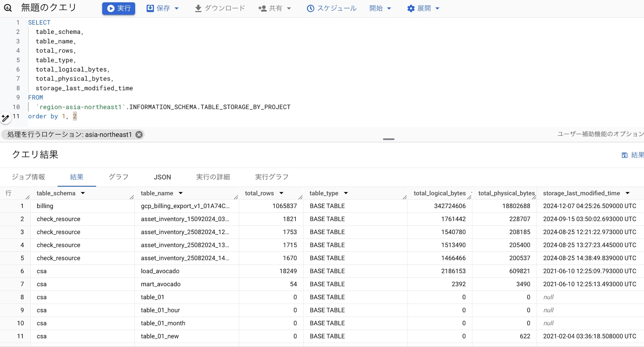Screen dimensions: 644x347
Task: Open the table_schema column sort dropdown
Action: click(x=83, y=193)
